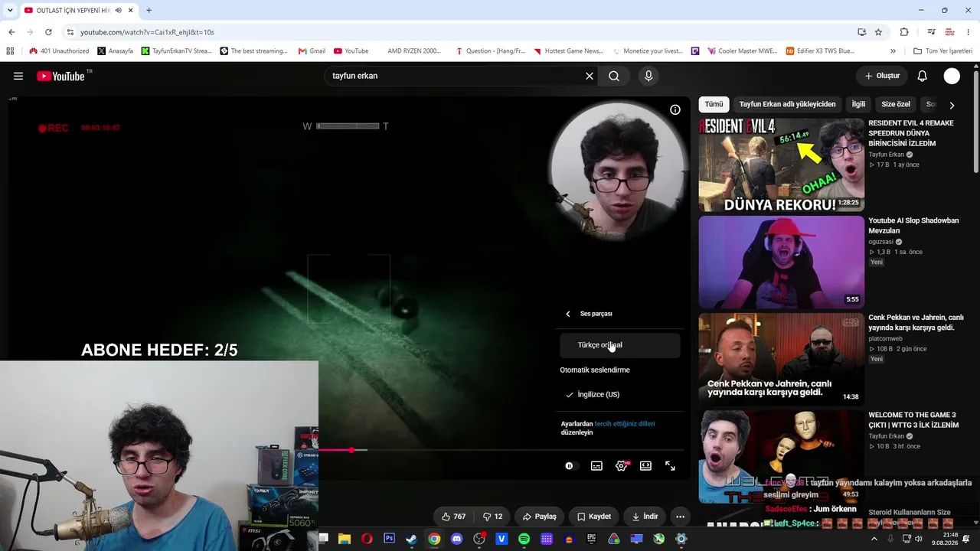Reload the current page
The image size is (980, 551).
click(48, 32)
